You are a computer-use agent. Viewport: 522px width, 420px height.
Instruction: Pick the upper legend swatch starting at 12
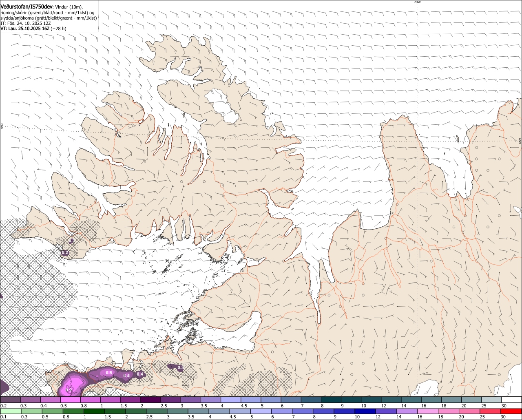pyautogui.click(x=391, y=400)
